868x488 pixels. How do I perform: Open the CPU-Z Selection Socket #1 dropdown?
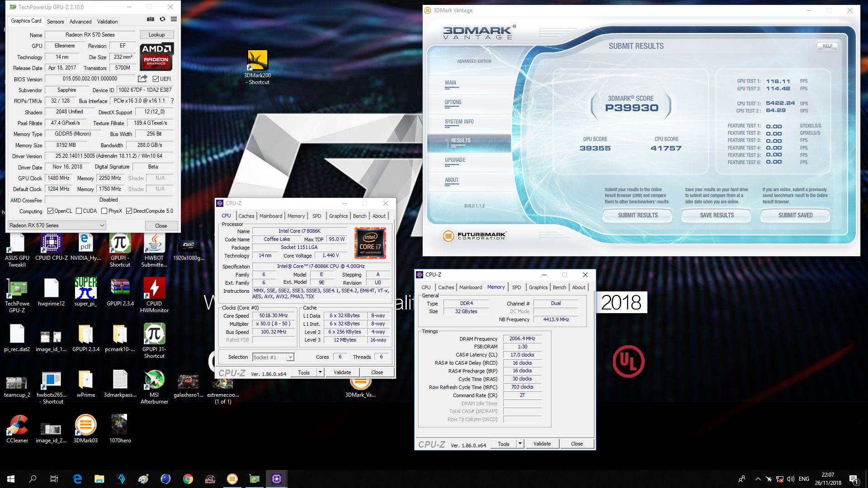click(273, 357)
